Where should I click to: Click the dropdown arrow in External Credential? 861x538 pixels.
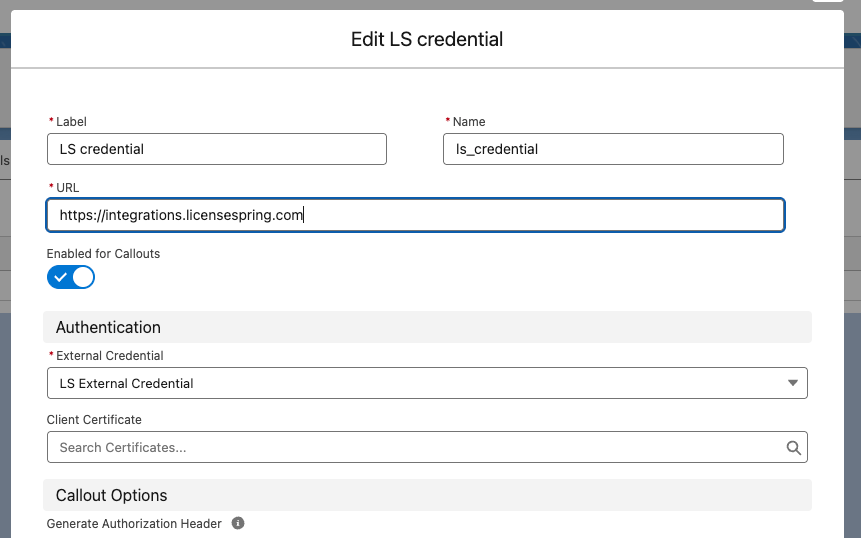point(793,383)
